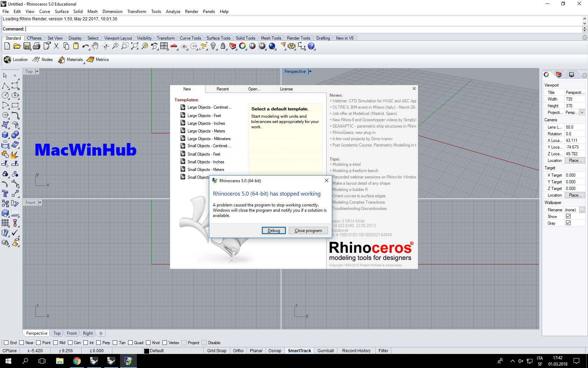The width and height of the screenshot is (588, 368).
Task: Click the blue Help question mark icon
Action: (x=311, y=46)
